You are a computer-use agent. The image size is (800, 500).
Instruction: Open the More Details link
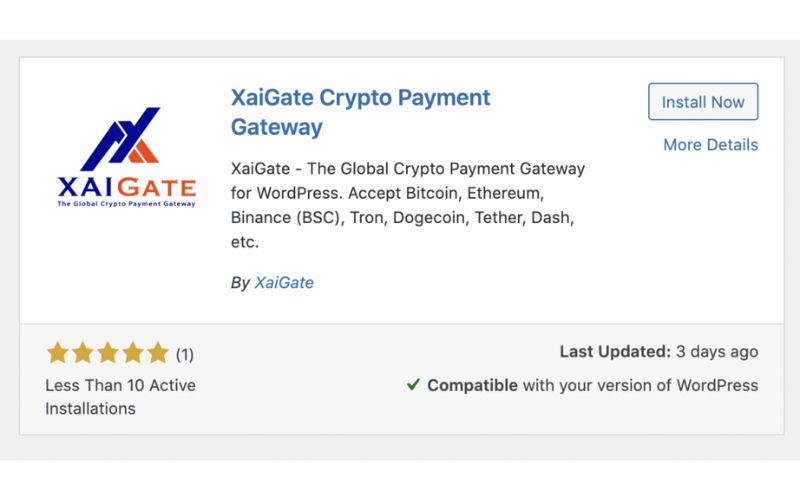(710, 145)
